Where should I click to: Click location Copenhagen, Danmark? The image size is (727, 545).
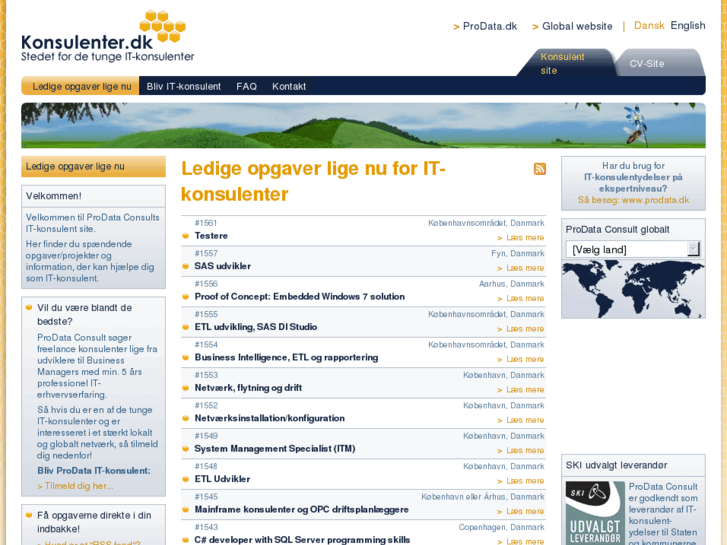pyautogui.click(x=501, y=527)
